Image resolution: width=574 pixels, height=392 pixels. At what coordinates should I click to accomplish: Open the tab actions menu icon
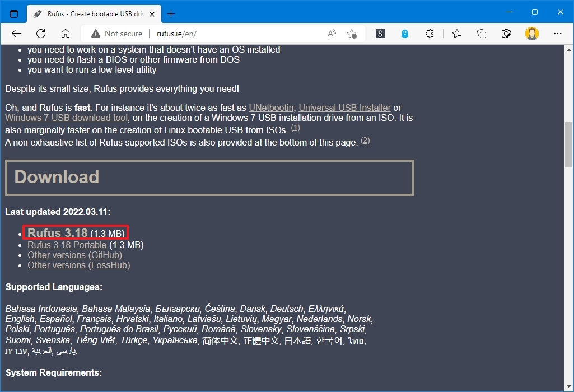pyautogui.click(x=14, y=14)
